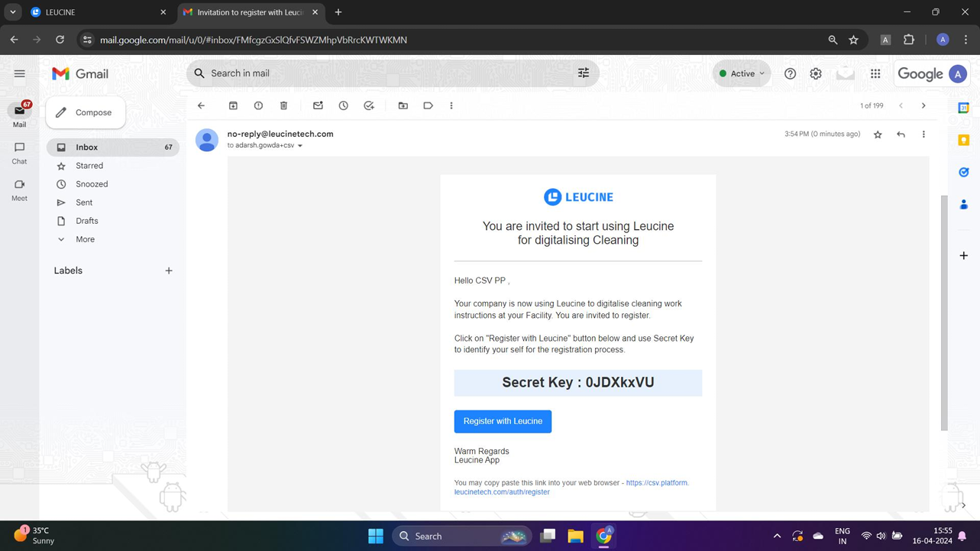
Task: Open Google Calendar side panel
Action: pyautogui.click(x=964, y=108)
